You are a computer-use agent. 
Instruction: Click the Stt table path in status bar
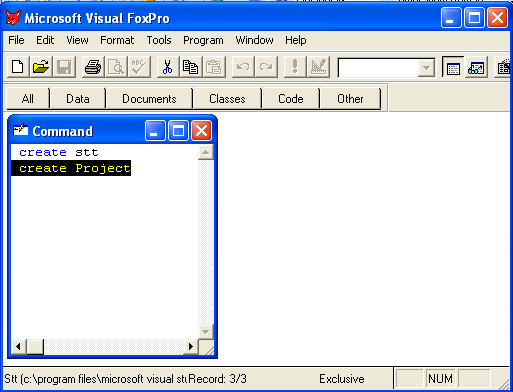point(95,379)
